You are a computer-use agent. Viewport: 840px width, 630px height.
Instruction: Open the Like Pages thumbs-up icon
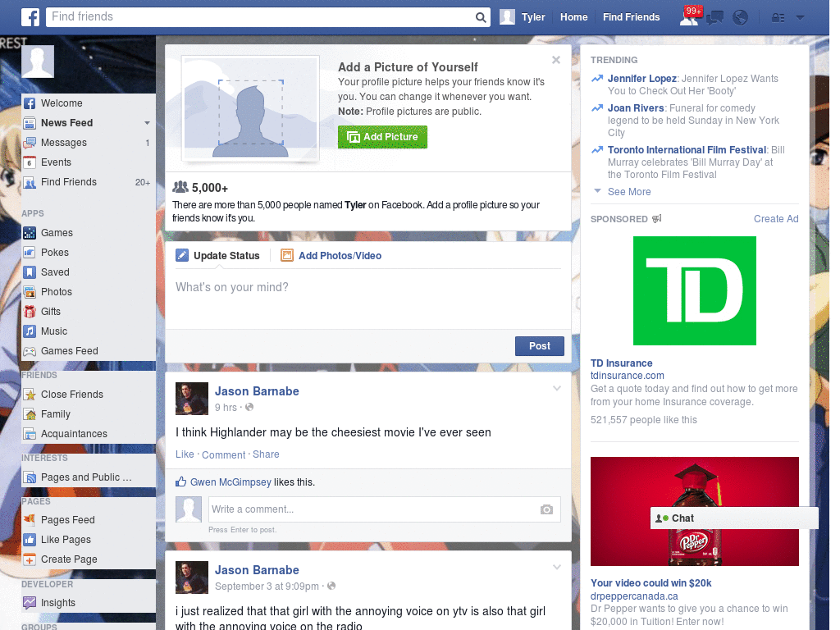[x=30, y=540]
